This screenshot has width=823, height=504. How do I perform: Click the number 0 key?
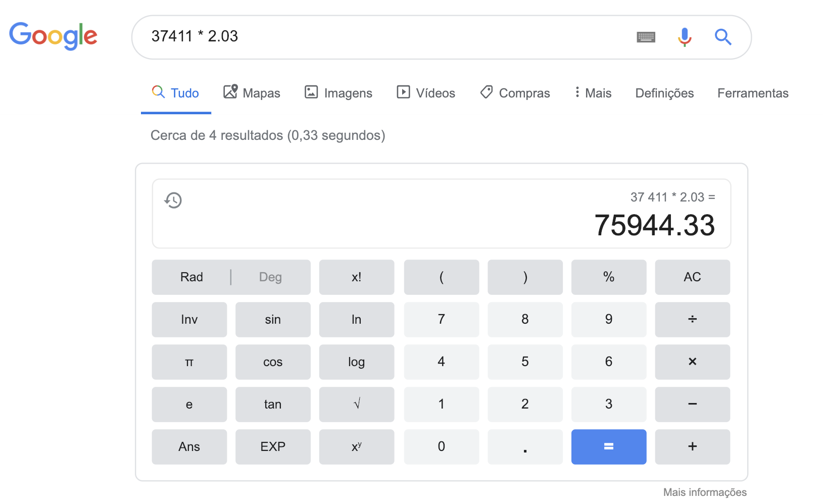coord(442,447)
